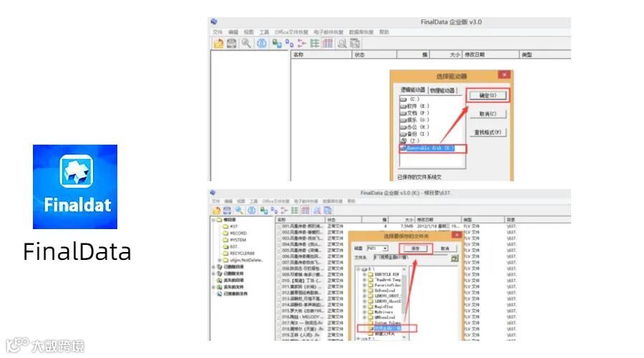Expand the uhjjm.NotDelete folder node
The width and height of the screenshot is (644, 358).
220,260
